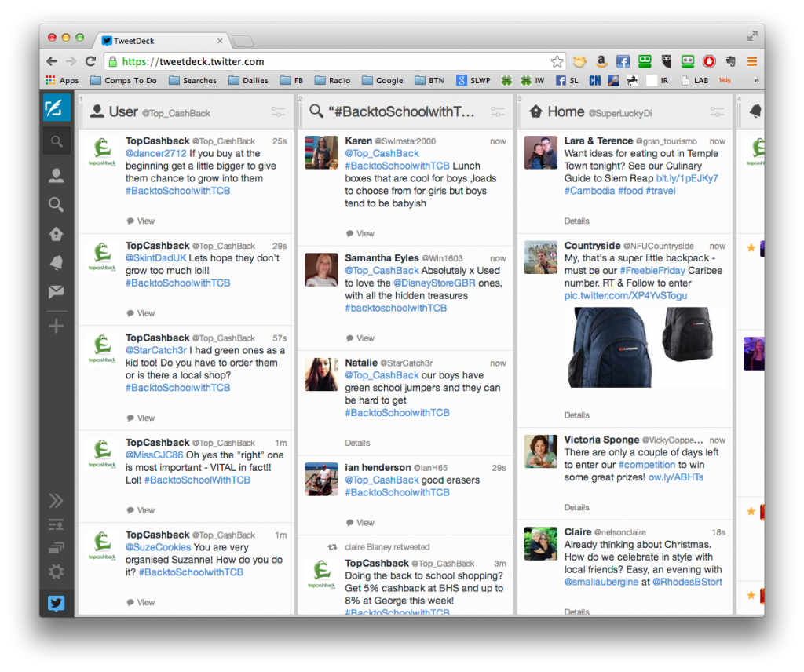Open Details under Countryside backpack tweet
The image size is (804, 672).
(x=577, y=415)
